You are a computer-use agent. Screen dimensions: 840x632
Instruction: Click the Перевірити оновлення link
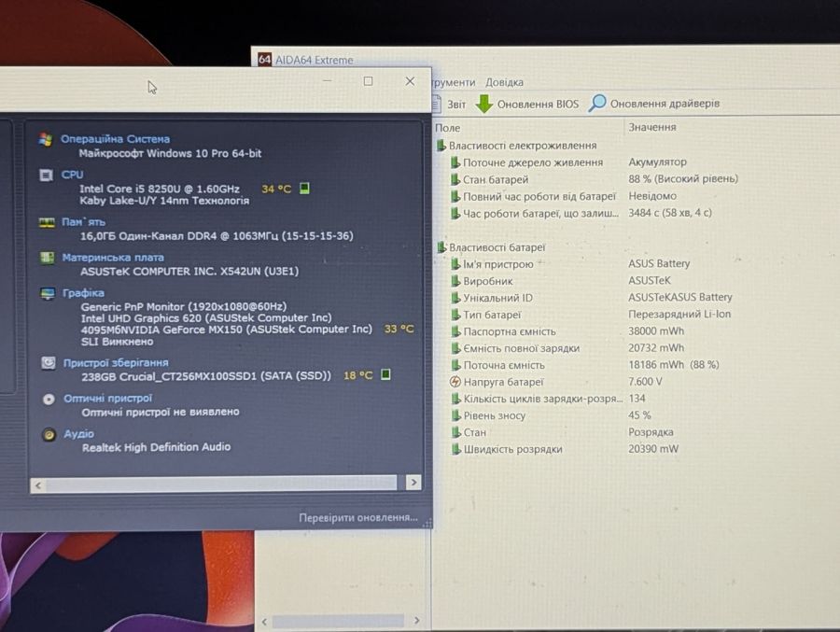click(x=357, y=518)
